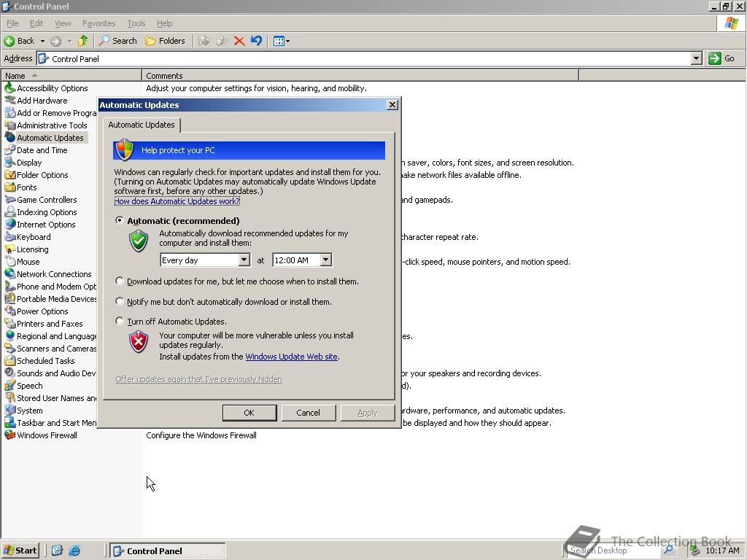Confirm the dialog with OK
Screen dimensions: 747x560
(x=249, y=413)
